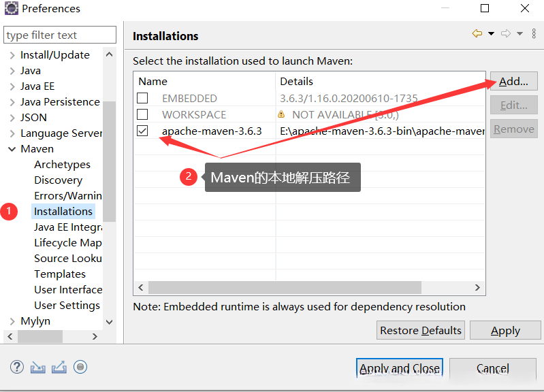This screenshot has height=392, width=544.
Task: Click the Edit... button
Action: coord(514,105)
